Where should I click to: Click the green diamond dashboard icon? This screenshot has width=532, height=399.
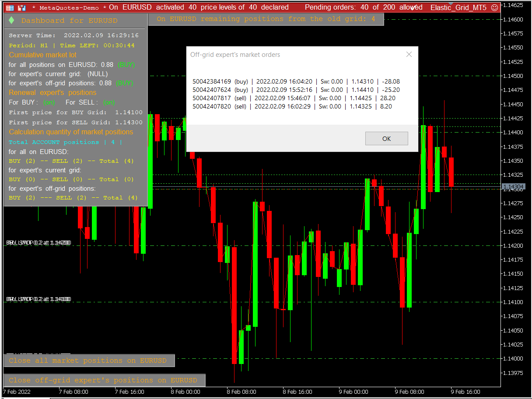11,20
